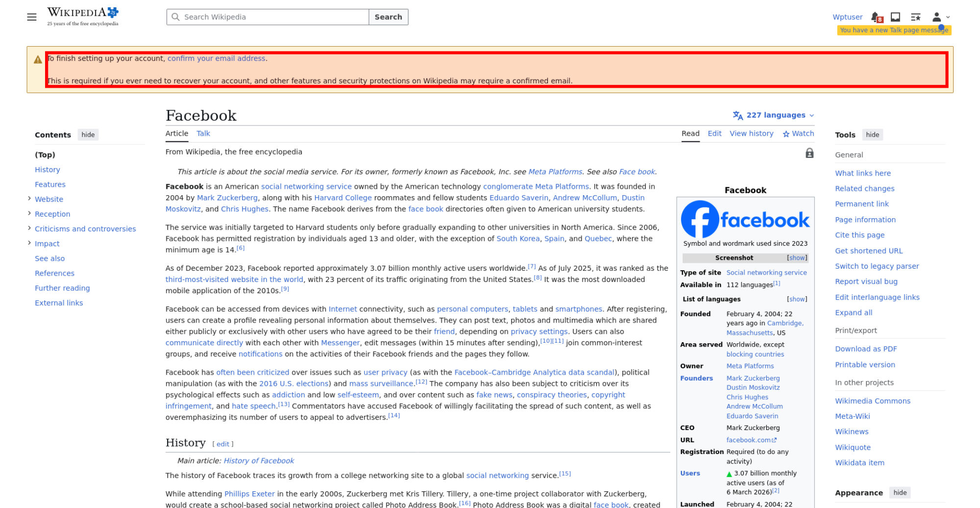Follow the confirm your email address link

point(216,58)
